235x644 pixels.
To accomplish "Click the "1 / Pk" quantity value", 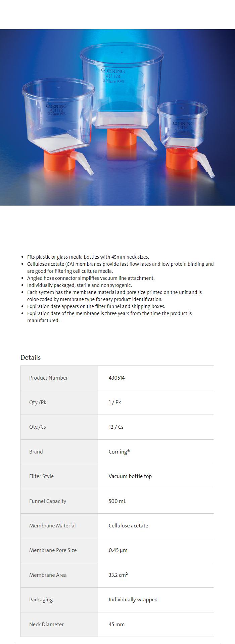I will 114,402.
